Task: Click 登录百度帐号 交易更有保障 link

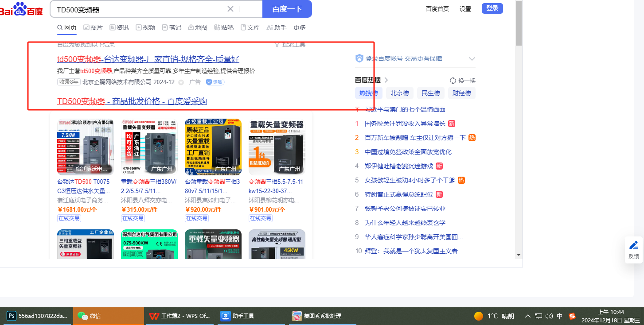Action: click(404, 58)
